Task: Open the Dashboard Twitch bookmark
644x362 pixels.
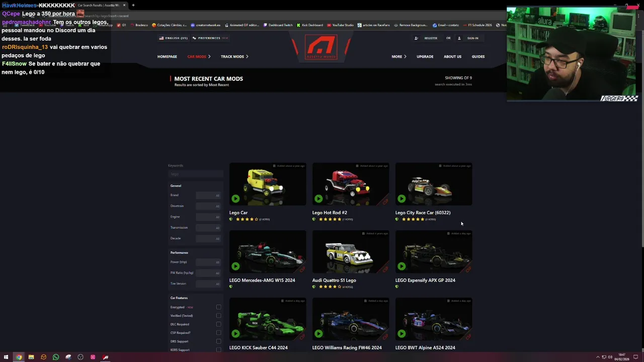Action: pyautogui.click(x=278, y=25)
